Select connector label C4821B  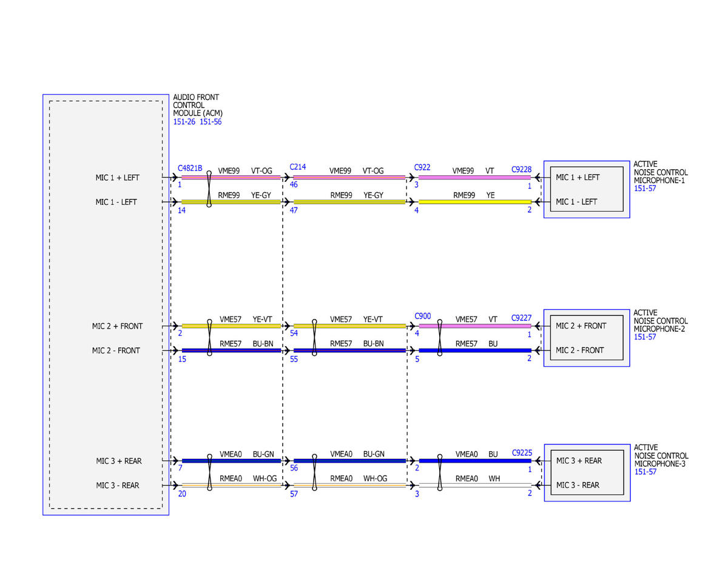tap(190, 168)
